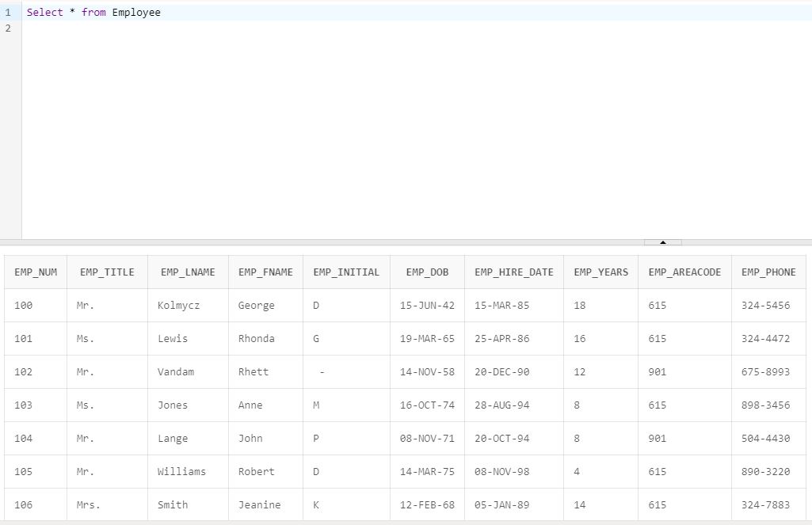Place the cursor after the word Employee
The width and height of the screenshot is (812, 525).
click(x=161, y=12)
